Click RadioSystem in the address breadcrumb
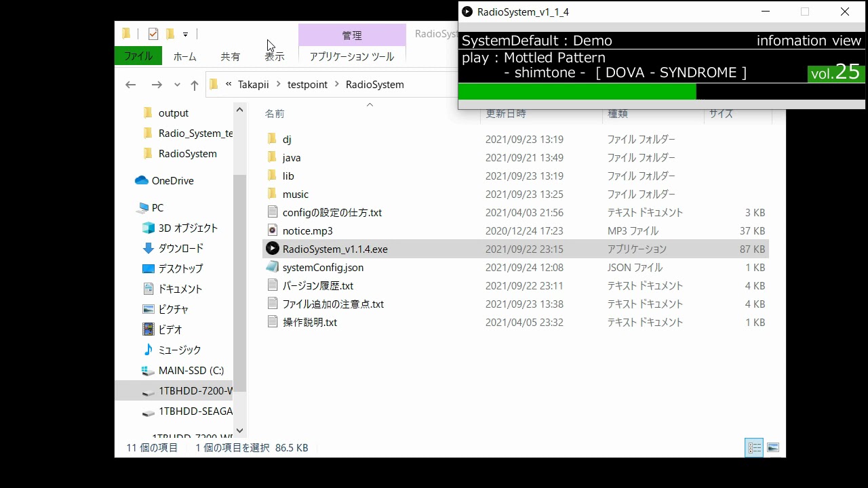 [374, 85]
